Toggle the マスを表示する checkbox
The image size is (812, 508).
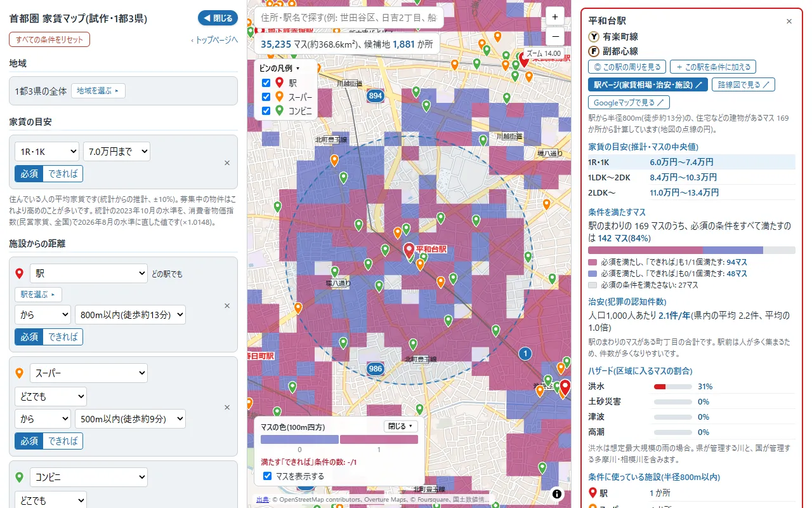(x=267, y=476)
